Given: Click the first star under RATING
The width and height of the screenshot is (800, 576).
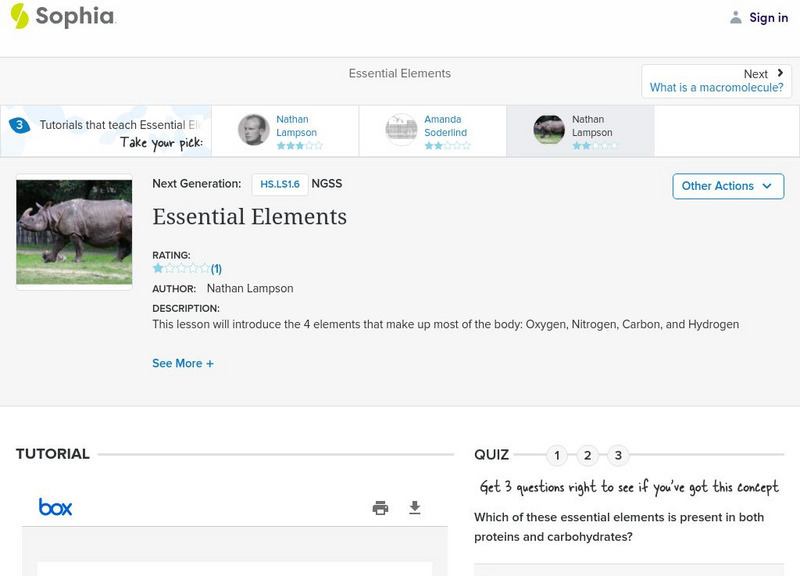Looking at the screenshot, I should pyautogui.click(x=156, y=268).
